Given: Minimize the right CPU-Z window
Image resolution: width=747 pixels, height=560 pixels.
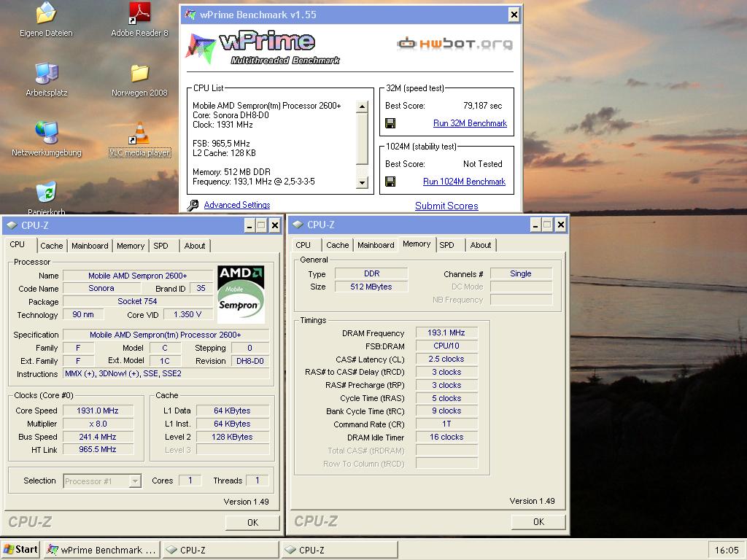Looking at the screenshot, I should click(x=535, y=225).
